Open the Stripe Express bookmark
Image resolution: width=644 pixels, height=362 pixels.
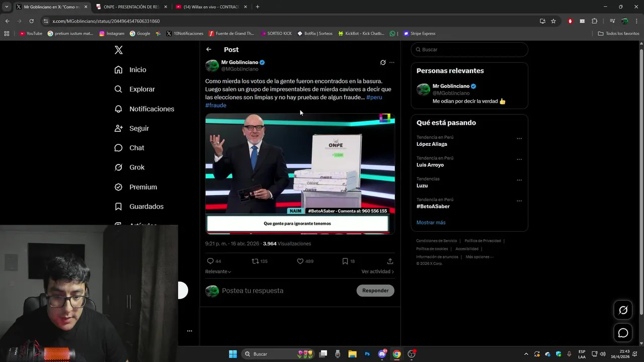coord(420,34)
